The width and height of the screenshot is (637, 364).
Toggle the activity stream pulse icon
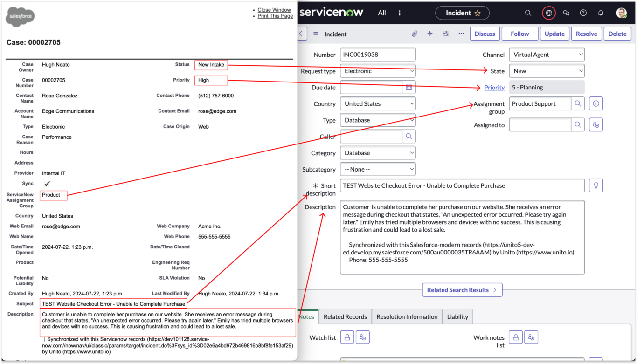point(430,34)
